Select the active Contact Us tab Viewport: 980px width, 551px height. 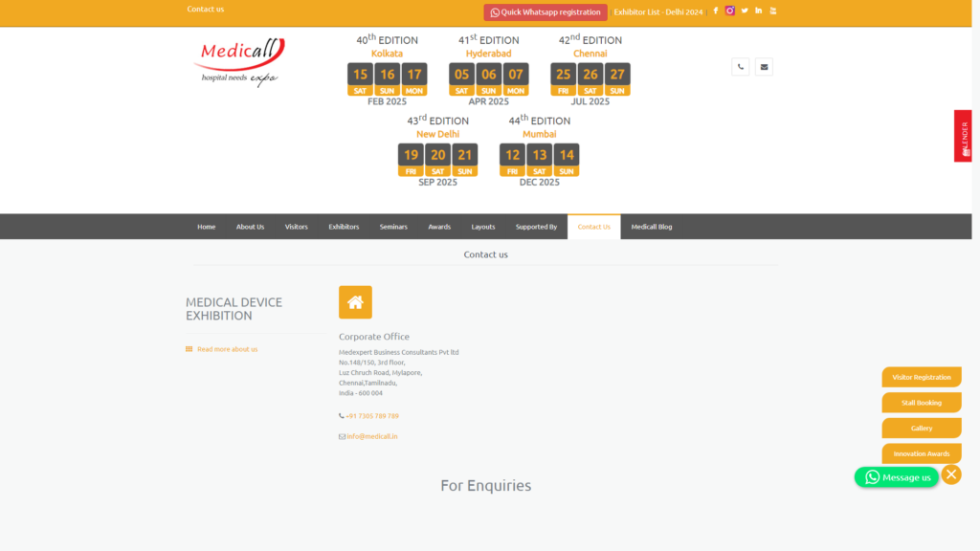tap(593, 227)
